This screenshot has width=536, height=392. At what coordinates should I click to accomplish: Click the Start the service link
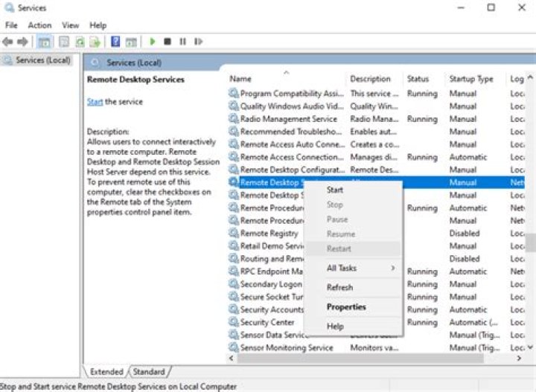[x=95, y=102]
